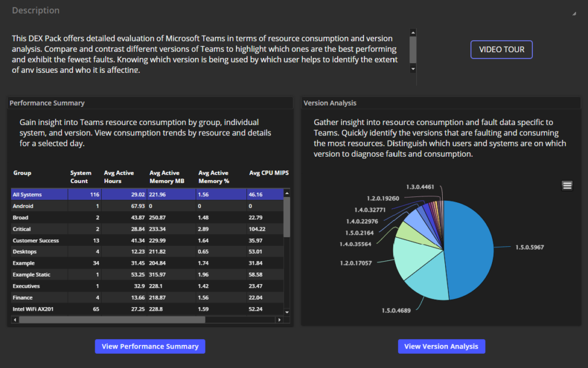Click the 1.5.0.2164 chart label
The height and width of the screenshot is (368, 588).
click(x=359, y=233)
